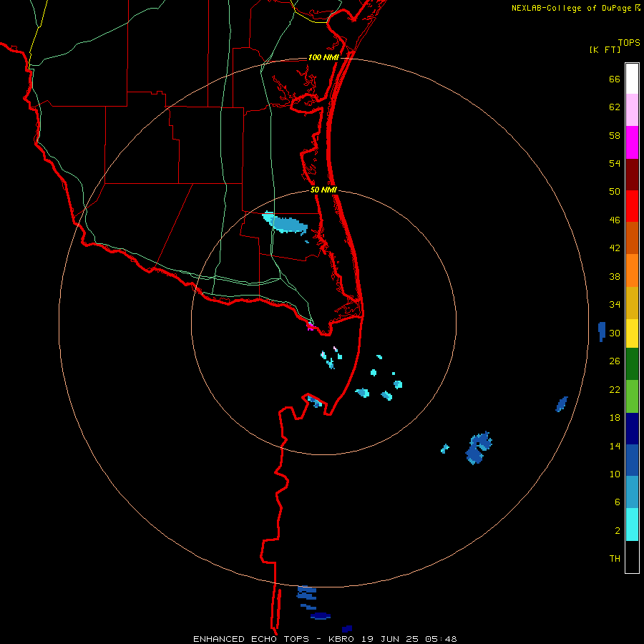Click the black TH swatch at the scale bottom
The width and height of the screenshot is (644, 644).
(x=632, y=557)
